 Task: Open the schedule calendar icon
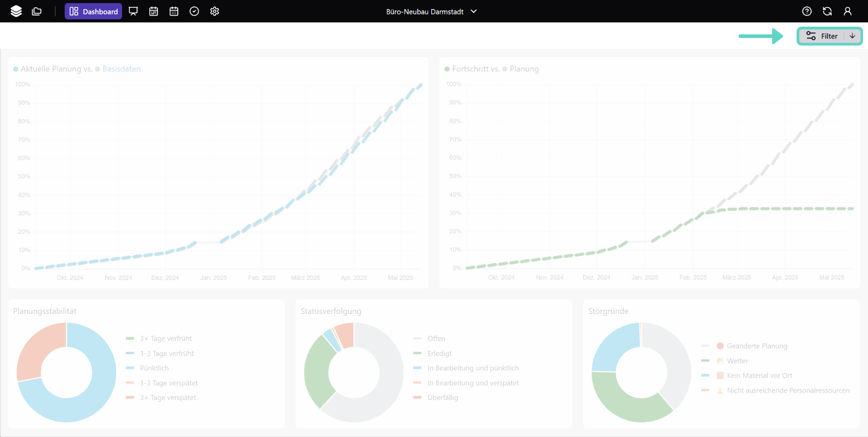coord(154,11)
